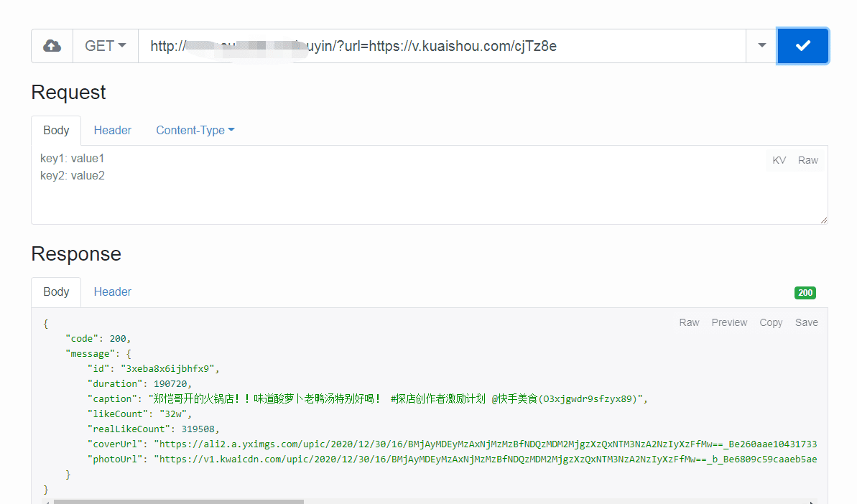Screen dimensions: 857x504
Task: Click the caption text in the response
Action: tap(394, 399)
